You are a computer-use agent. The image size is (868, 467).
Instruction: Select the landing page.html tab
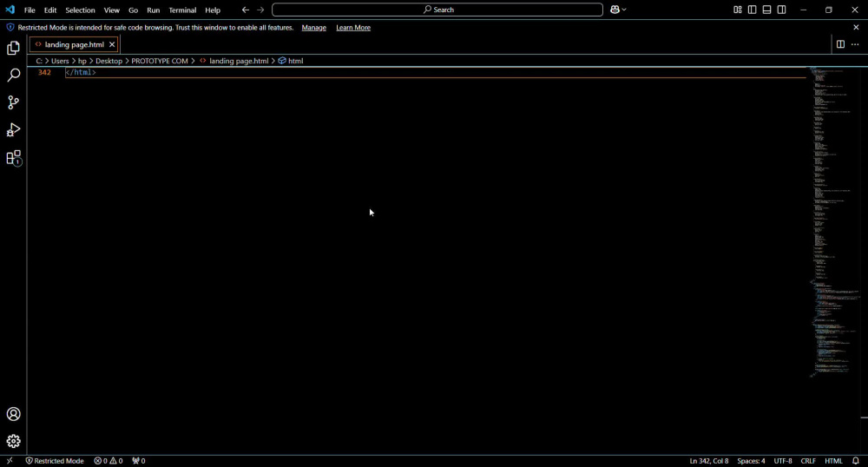pyautogui.click(x=74, y=44)
